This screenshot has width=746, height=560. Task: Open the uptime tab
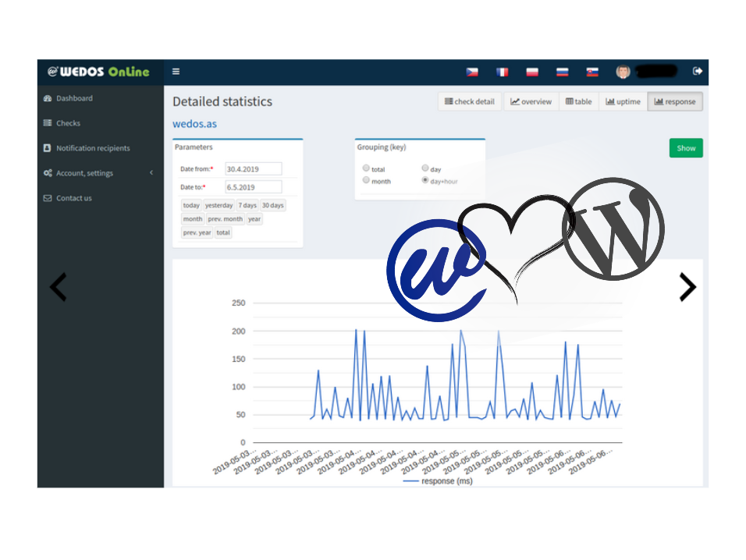pyautogui.click(x=623, y=101)
